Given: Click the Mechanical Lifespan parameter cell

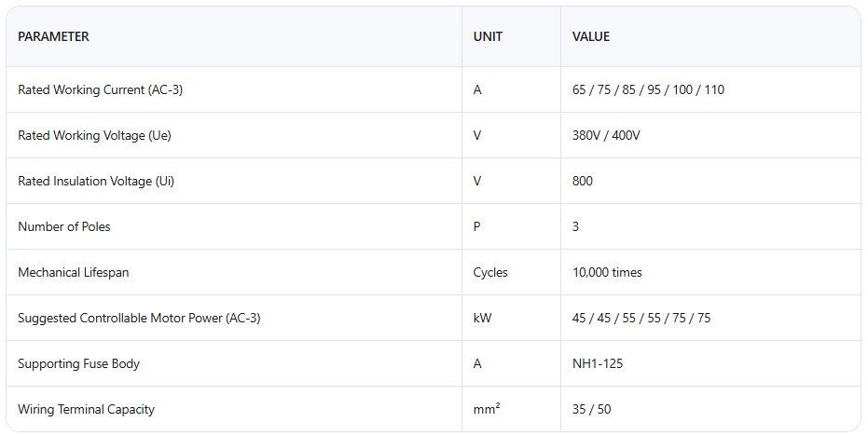Looking at the screenshot, I should pos(73,272).
